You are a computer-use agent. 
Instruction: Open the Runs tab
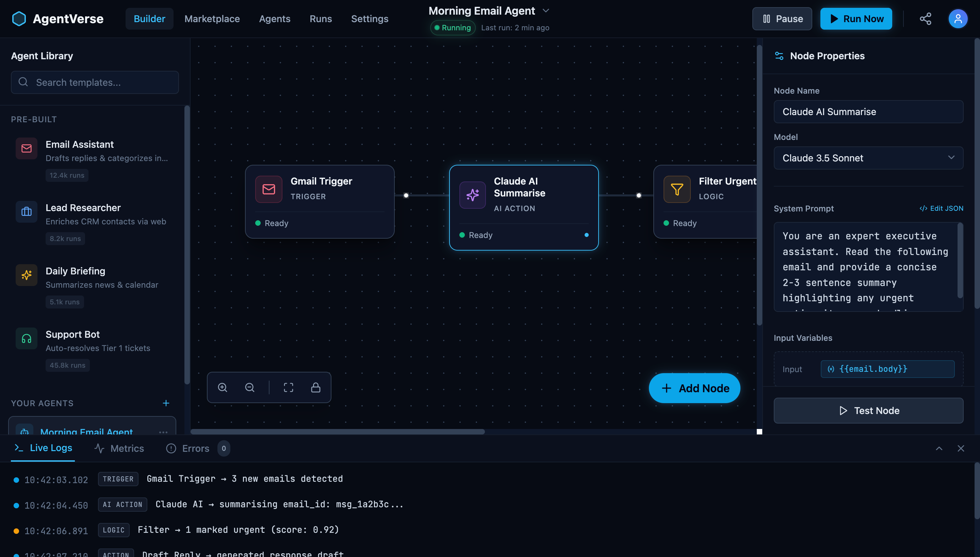tap(321, 19)
